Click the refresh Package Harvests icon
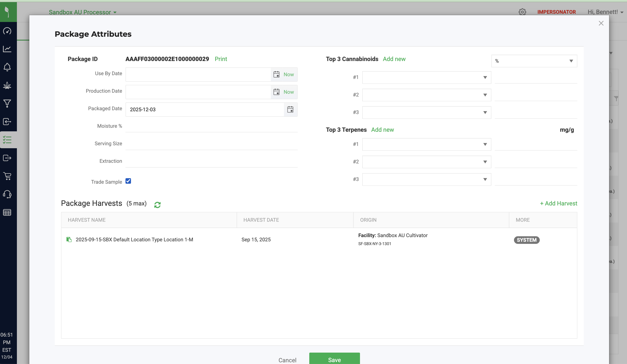The image size is (627, 364). pyautogui.click(x=157, y=205)
